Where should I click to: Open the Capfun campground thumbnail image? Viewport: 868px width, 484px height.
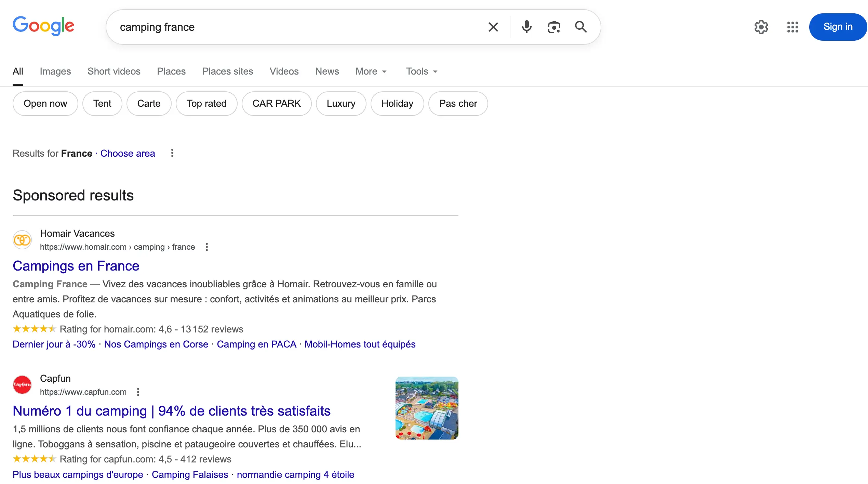pyautogui.click(x=426, y=408)
